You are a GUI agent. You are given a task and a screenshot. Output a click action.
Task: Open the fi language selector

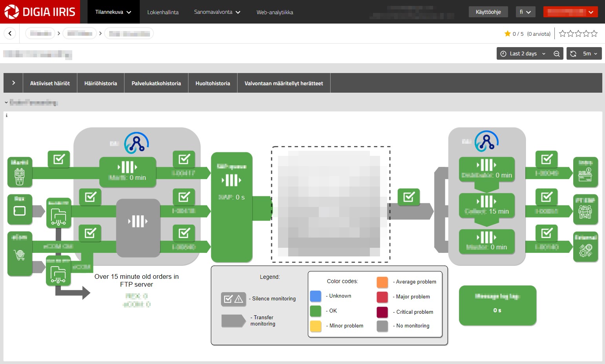525,12
